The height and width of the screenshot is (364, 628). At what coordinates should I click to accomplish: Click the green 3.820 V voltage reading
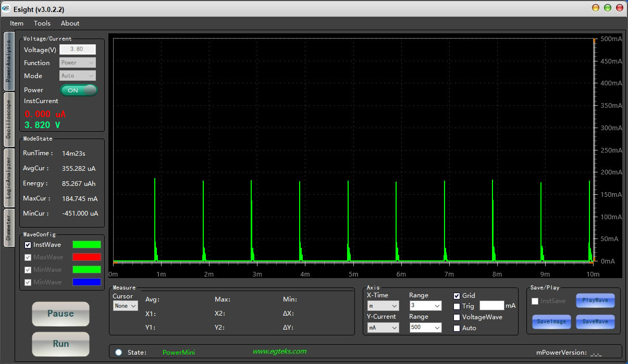coord(42,125)
